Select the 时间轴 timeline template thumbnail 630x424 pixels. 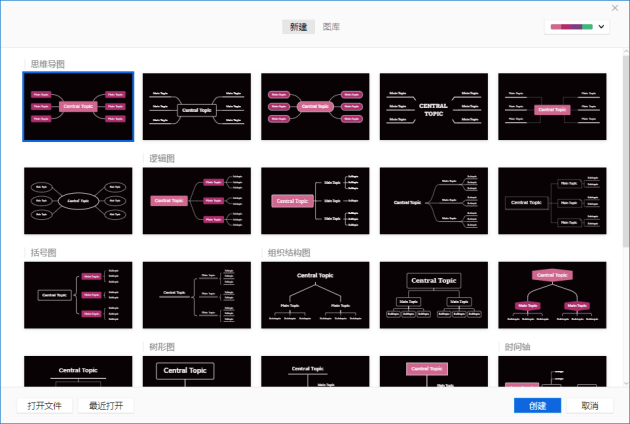coord(552,372)
